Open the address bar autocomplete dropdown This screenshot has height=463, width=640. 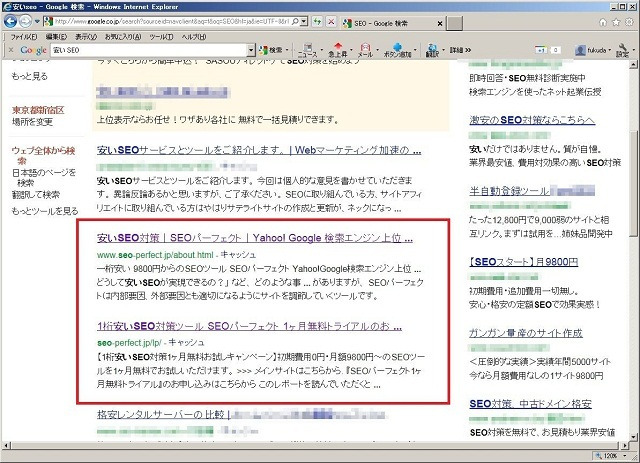pyautogui.click(x=304, y=22)
